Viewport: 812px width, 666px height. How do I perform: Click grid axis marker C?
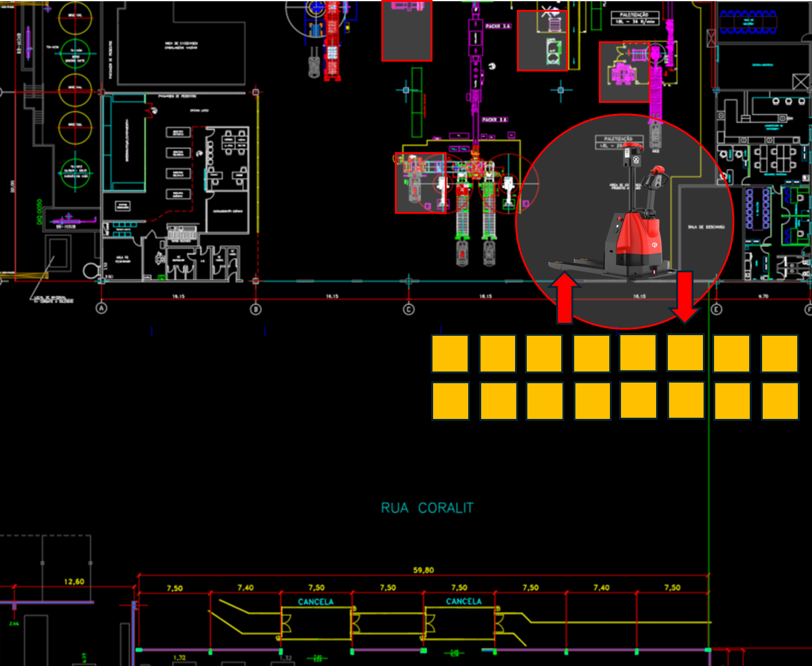click(408, 309)
